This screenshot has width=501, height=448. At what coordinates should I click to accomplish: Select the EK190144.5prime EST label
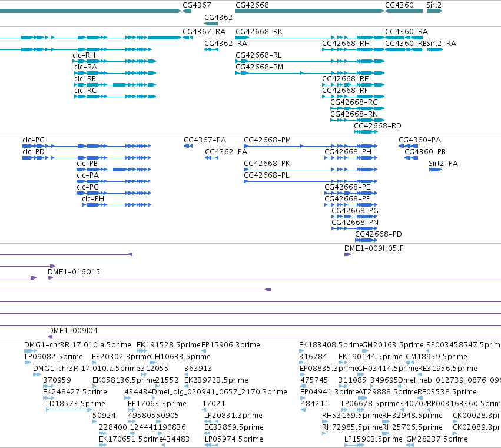tap(370, 357)
